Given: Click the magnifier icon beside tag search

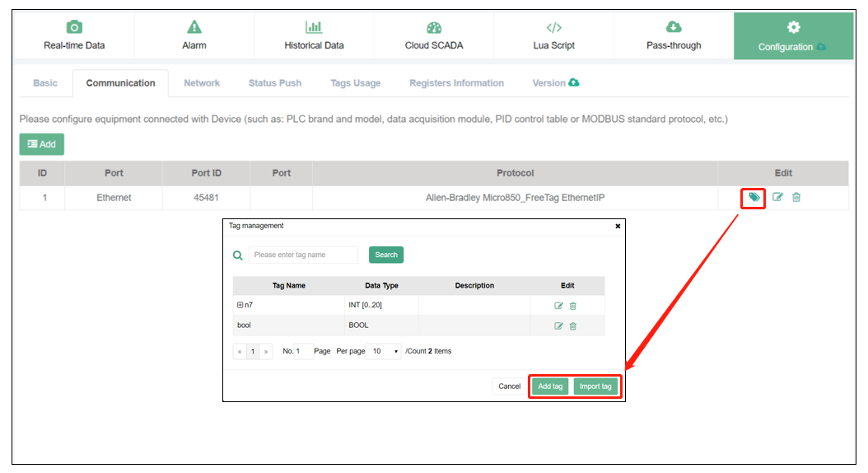Looking at the screenshot, I should [x=238, y=255].
